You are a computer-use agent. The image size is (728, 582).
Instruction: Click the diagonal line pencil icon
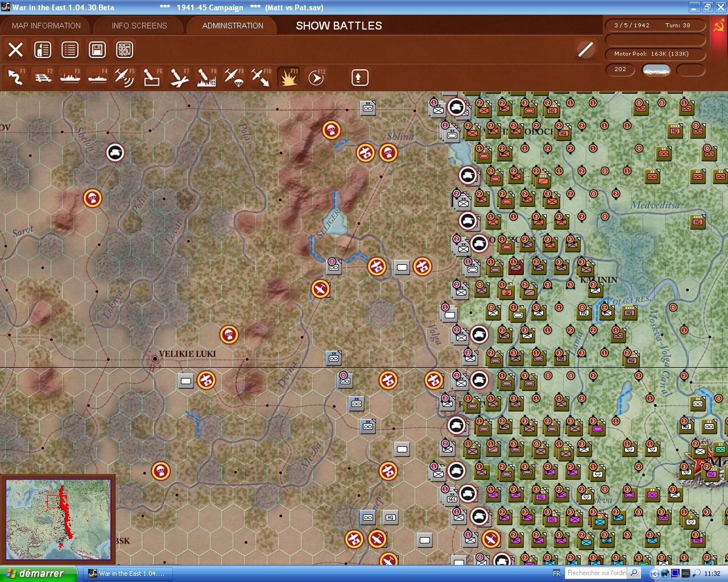click(585, 49)
